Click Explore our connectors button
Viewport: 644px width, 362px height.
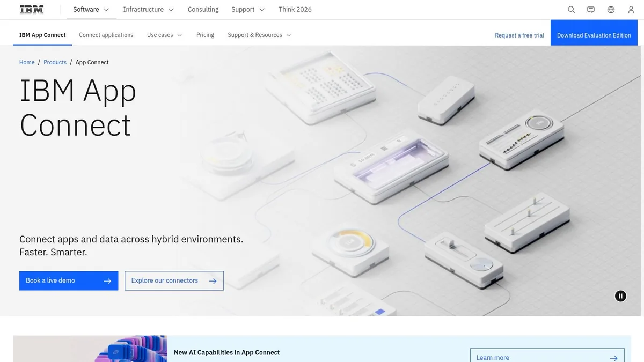click(174, 280)
